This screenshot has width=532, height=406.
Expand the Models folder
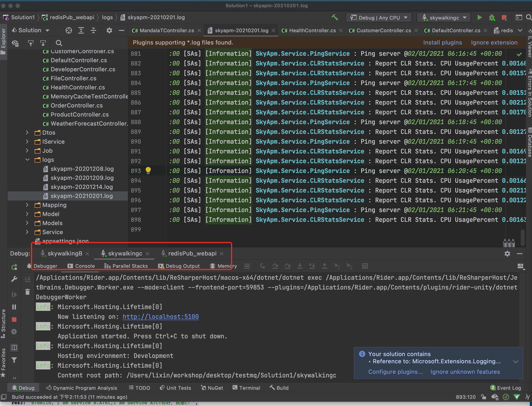pyautogui.click(x=27, y=223)
